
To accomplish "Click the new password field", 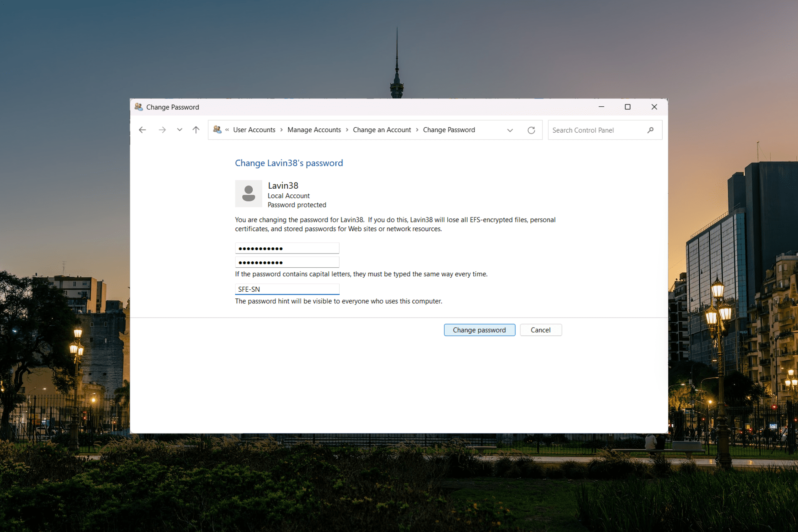I will pos(287,248).
